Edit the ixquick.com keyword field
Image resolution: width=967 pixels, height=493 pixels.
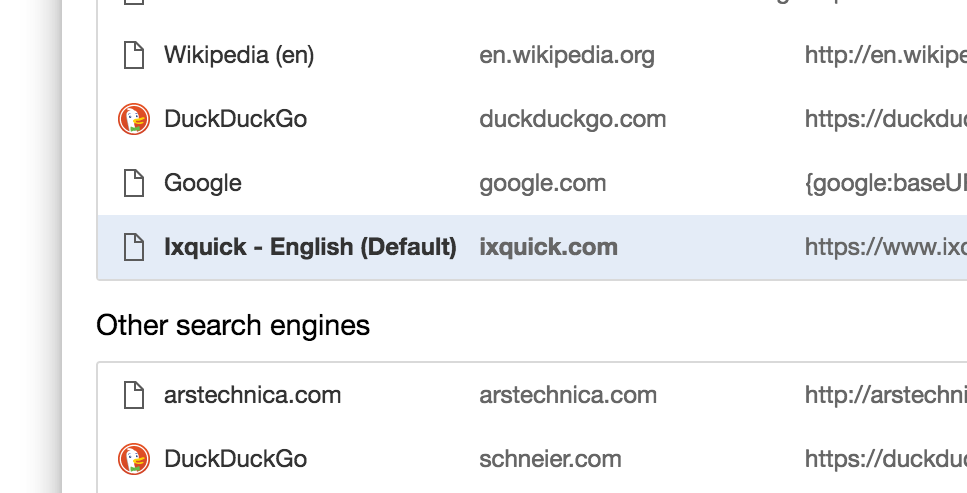pyautogui.click(x=548, y=247)
